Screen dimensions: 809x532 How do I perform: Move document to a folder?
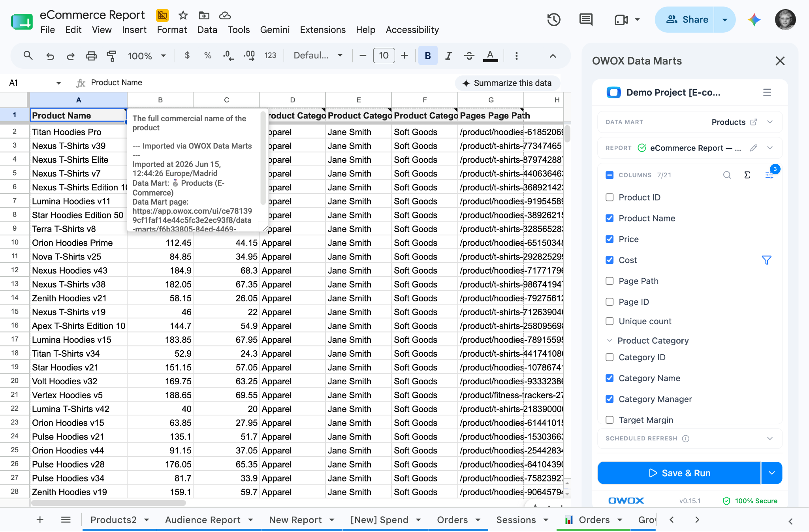pyautogui.click(x=204, y=15)
